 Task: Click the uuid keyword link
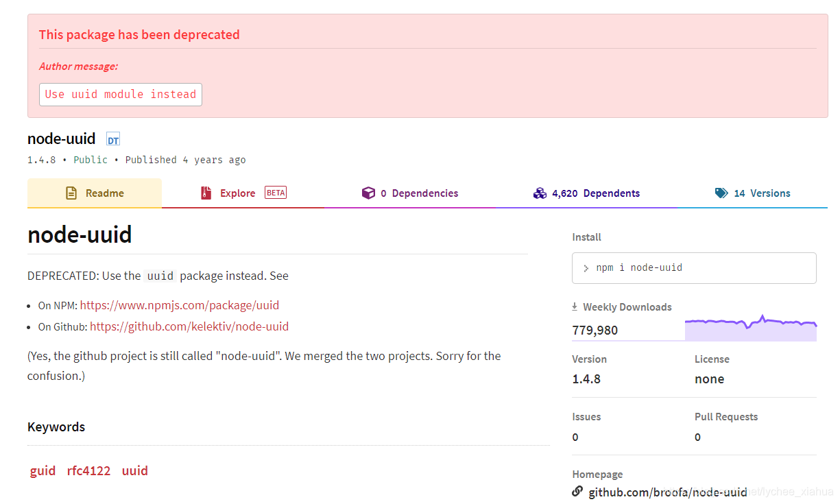(x=135, y=470)
